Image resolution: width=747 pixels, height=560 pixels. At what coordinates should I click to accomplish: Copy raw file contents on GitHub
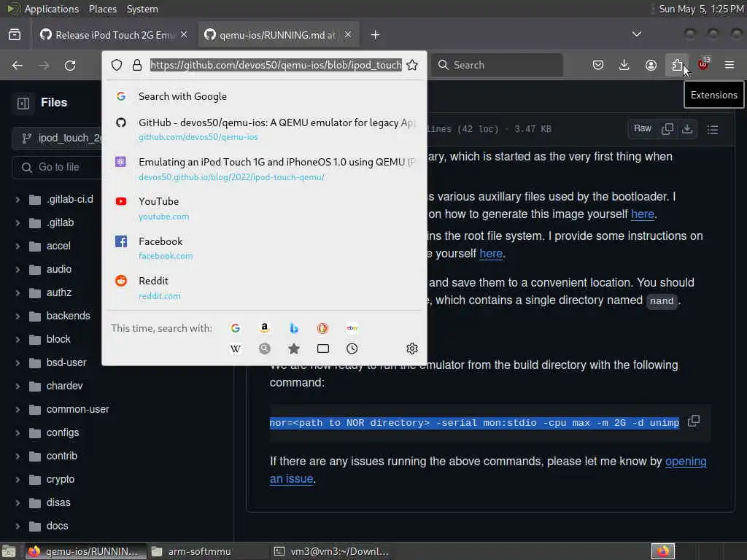pyautogui.click(x=667, y=129)
